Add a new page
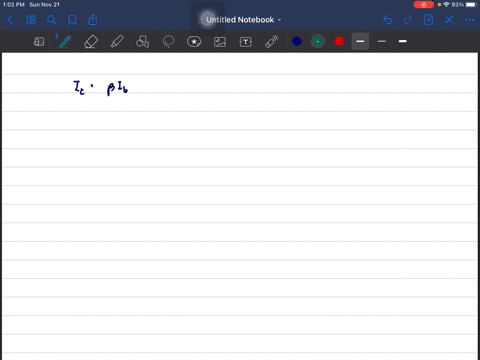 (429, 20)
